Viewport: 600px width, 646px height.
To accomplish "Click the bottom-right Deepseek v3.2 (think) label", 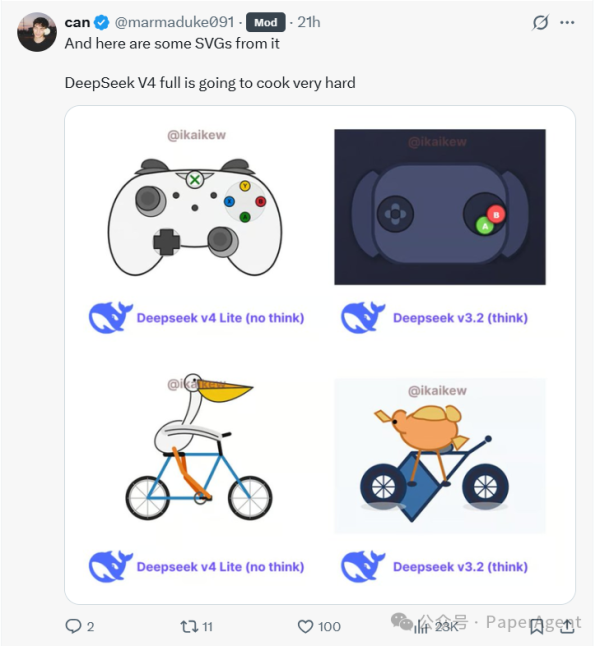I will click(x=459, y=566).
